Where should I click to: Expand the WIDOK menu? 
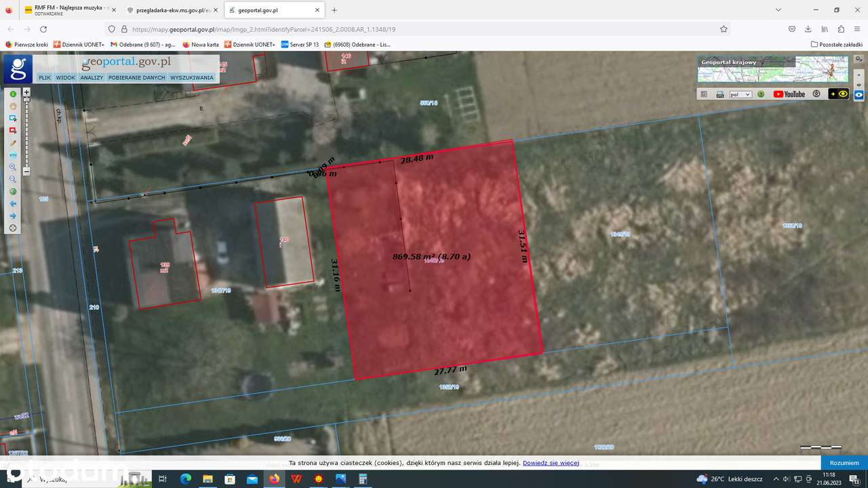tap(66, 78)
